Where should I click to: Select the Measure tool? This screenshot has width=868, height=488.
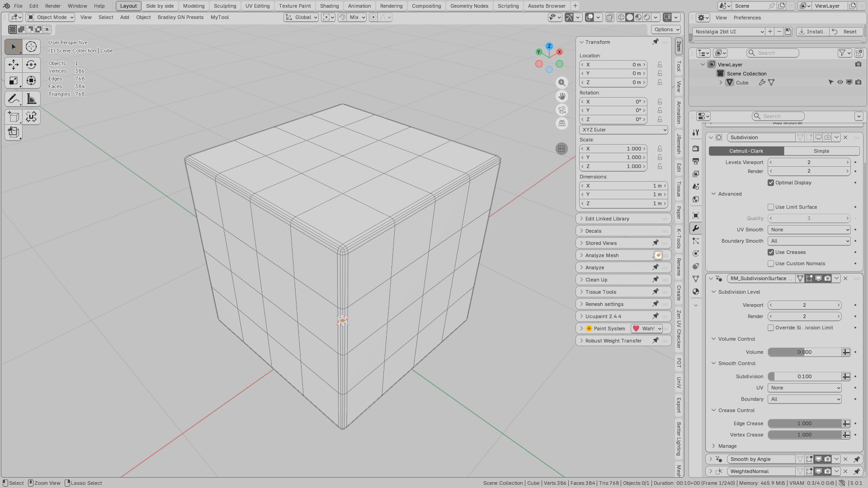pos(31,99)
